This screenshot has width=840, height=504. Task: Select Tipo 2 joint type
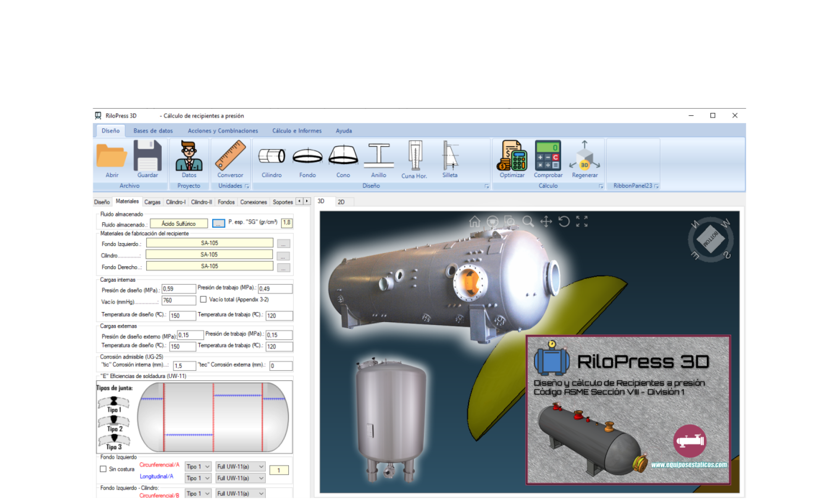pyautogui.click(x=114, y=423)
